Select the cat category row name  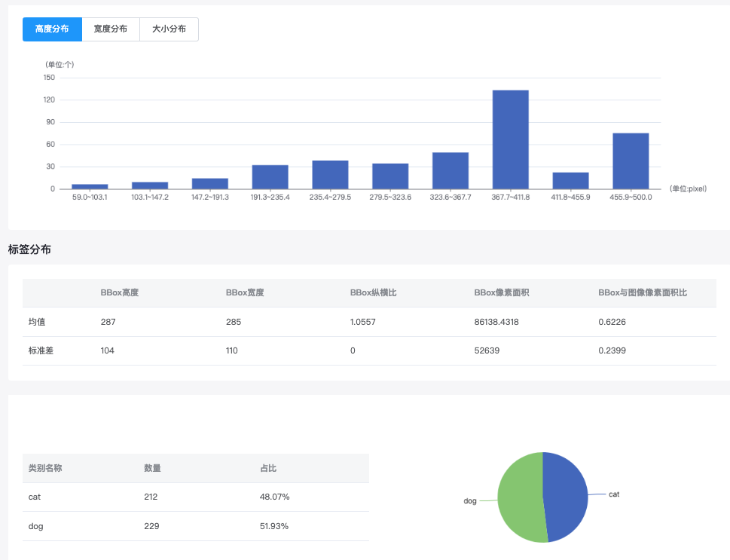click(x=35, y=497)
